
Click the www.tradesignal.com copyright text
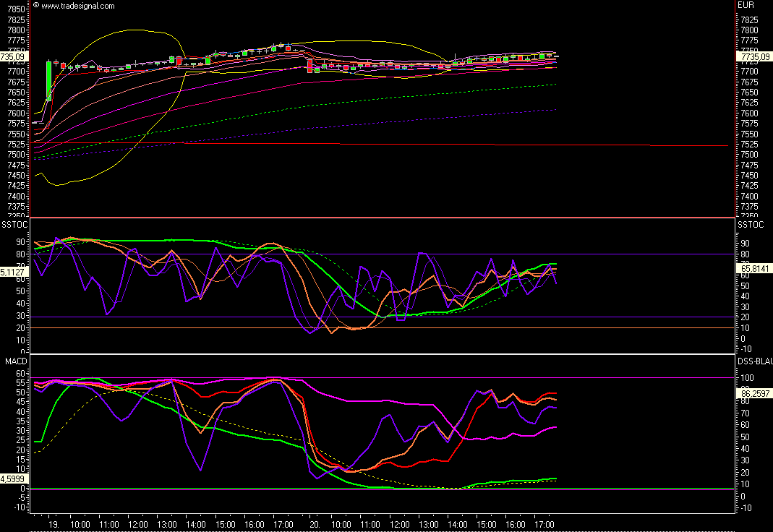coord(74,6)
